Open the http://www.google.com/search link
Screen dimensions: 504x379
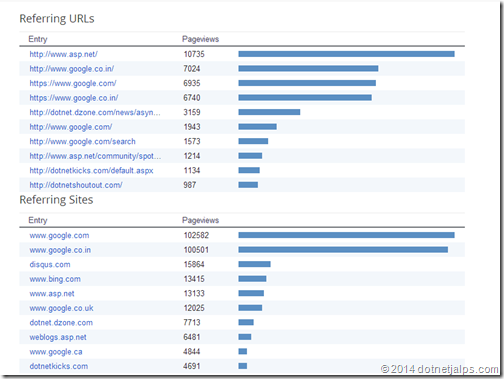pyautogui.click(x=82, y=141)
